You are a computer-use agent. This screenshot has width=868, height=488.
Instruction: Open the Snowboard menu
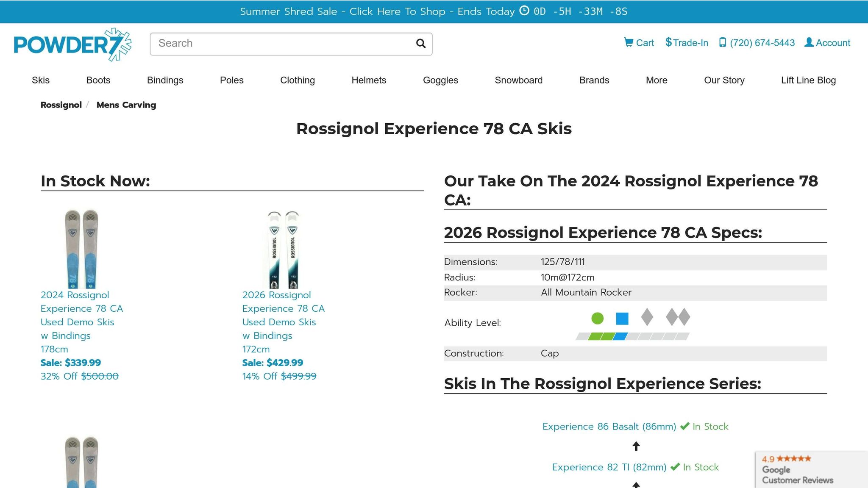[519, 80]
